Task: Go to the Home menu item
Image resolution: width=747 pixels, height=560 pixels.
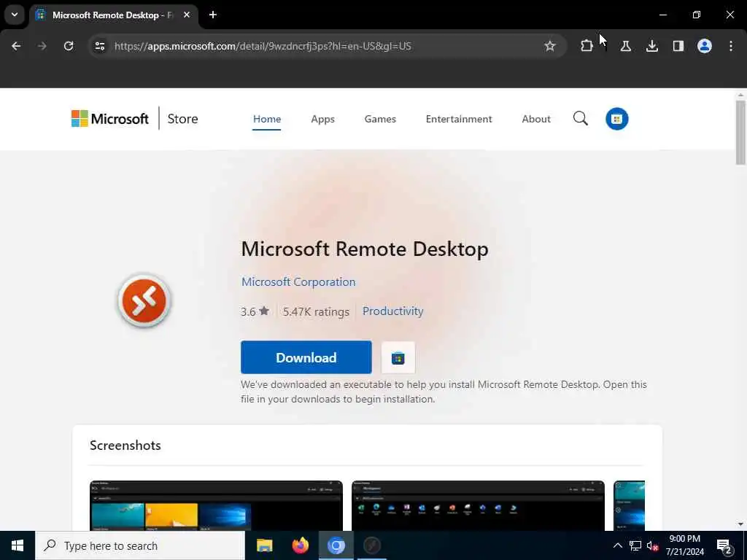Action: pyautogui.click(x=267, y=119)
